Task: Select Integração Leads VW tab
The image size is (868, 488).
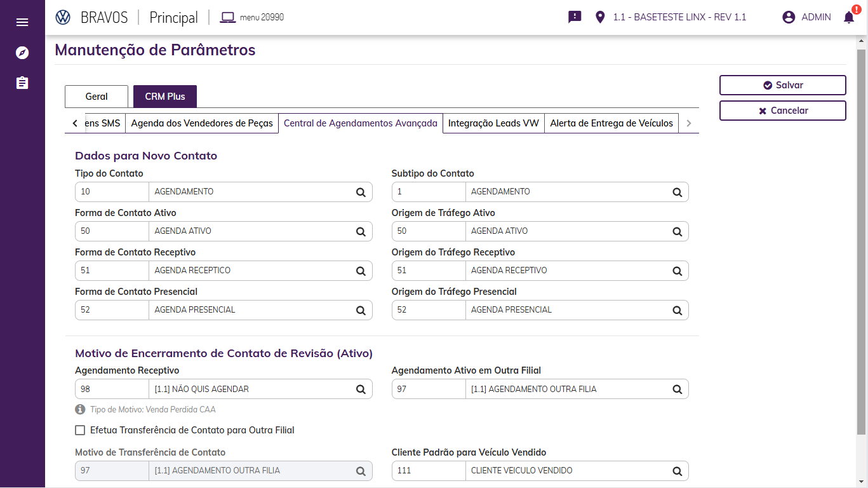Action: (493, 123)
